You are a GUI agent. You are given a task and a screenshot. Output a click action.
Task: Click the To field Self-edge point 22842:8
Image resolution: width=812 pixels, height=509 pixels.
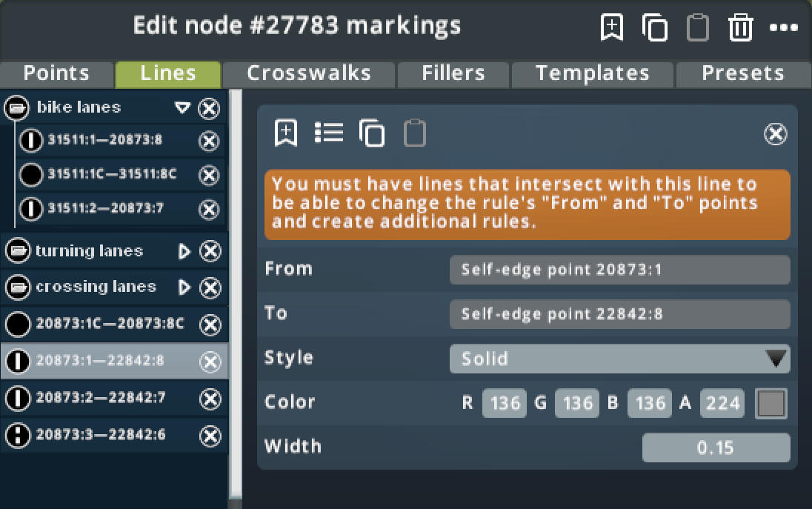click(x=620, y=314)
